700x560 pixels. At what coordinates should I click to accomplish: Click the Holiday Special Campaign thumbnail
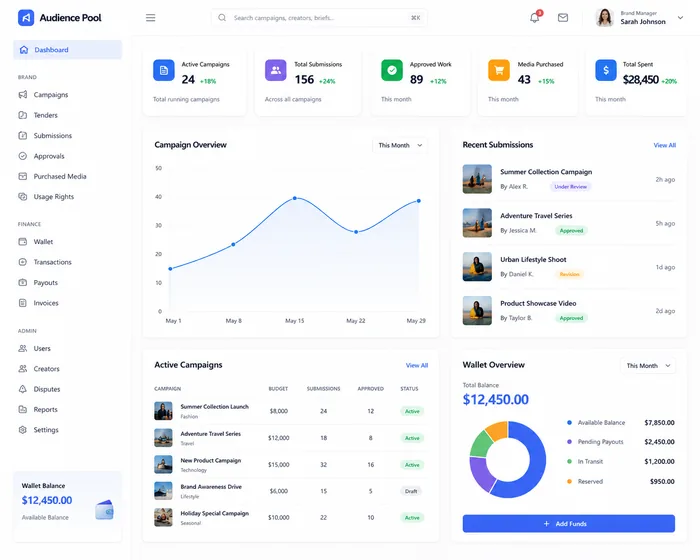click(x=163, y=518)
